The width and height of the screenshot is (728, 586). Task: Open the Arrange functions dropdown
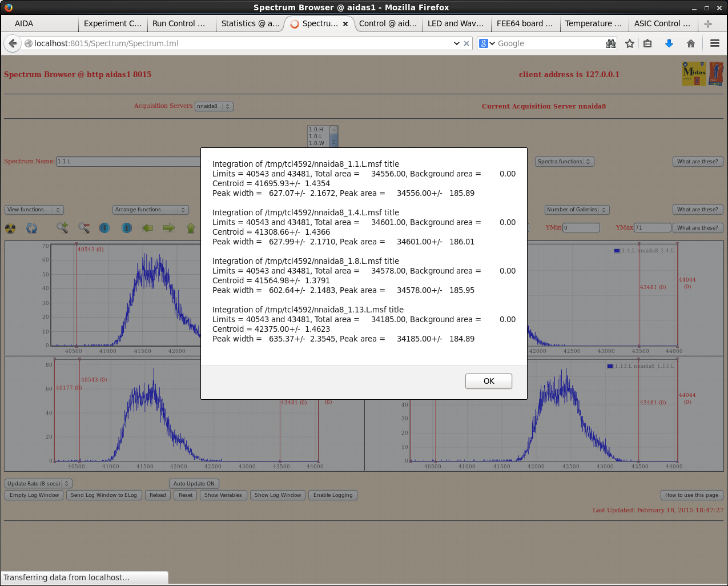click(x=151, y=210)
